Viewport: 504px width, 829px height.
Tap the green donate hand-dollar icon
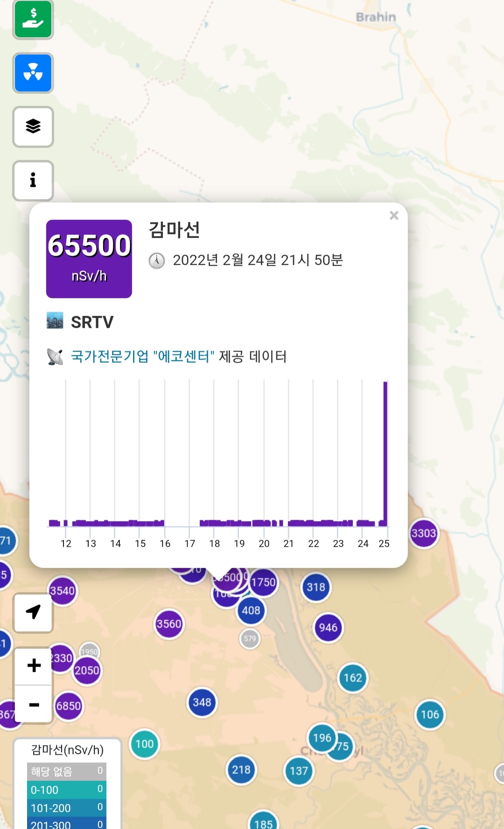coord(33,19)
